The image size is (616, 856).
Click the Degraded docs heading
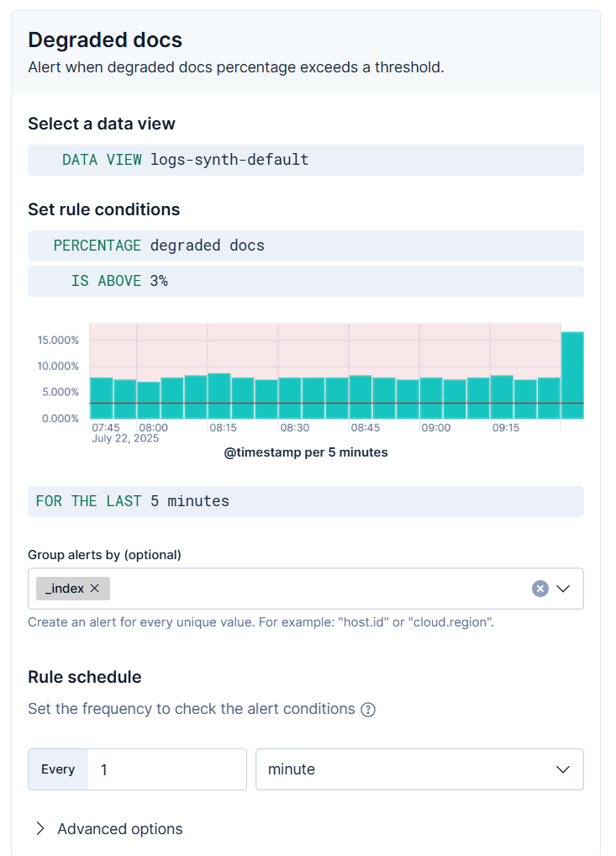click(104, 40)
